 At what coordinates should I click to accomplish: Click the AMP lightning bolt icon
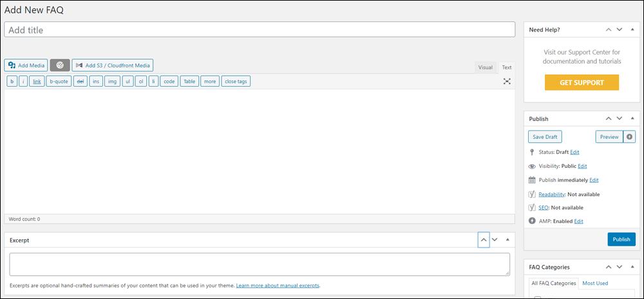click(532, 221)
